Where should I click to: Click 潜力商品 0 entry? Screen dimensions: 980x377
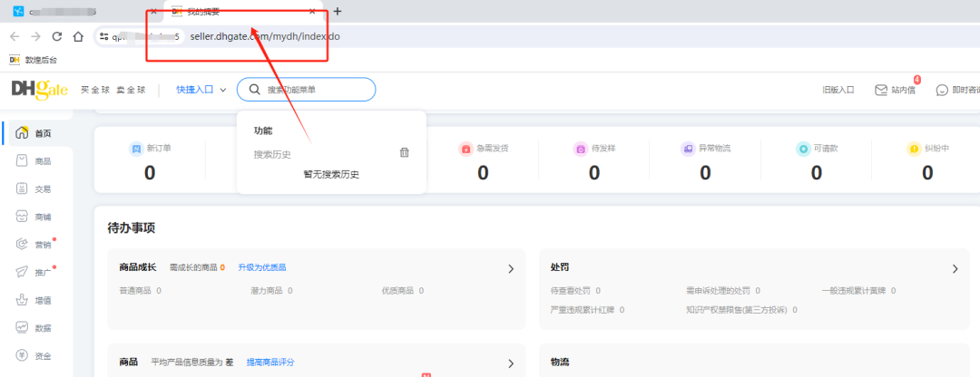tap(271, 290)
